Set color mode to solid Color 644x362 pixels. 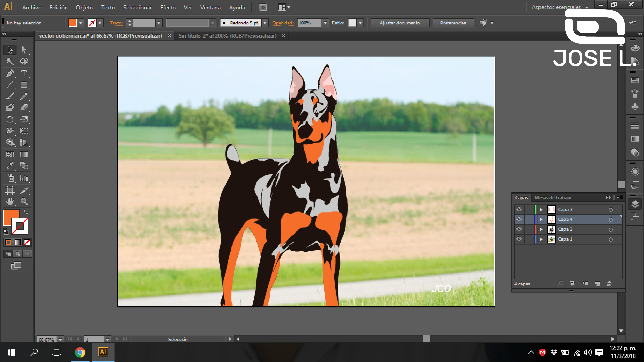[x=8, y=242]
